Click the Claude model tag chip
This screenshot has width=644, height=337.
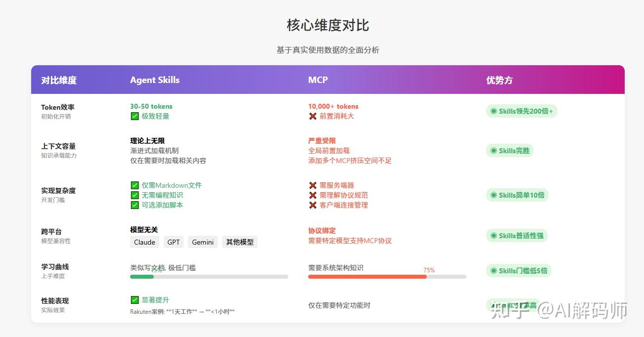click(144, 242)
